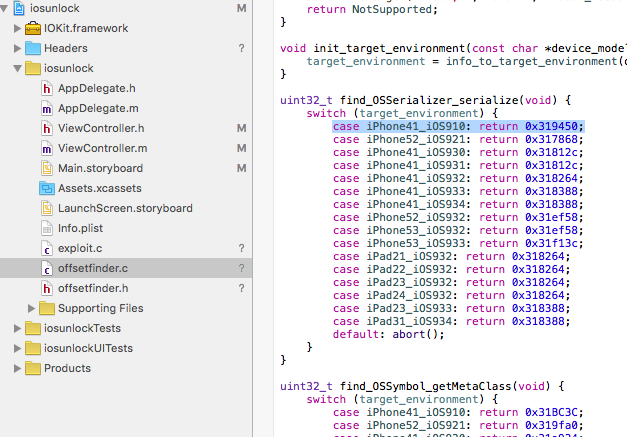Select Main.storyboard in the navigator
Viewport: 627px width, 437px height.
coord(100,168)
